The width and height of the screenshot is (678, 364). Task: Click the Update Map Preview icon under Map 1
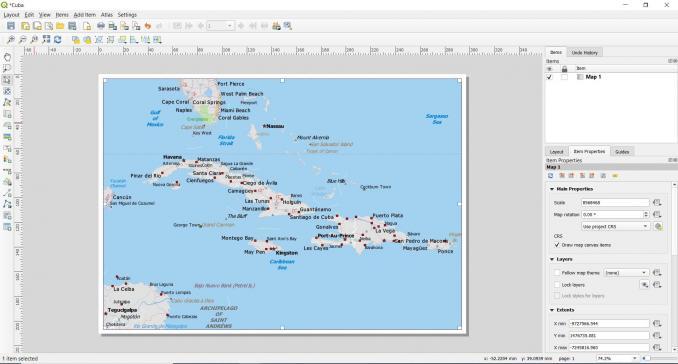(550, 176)
